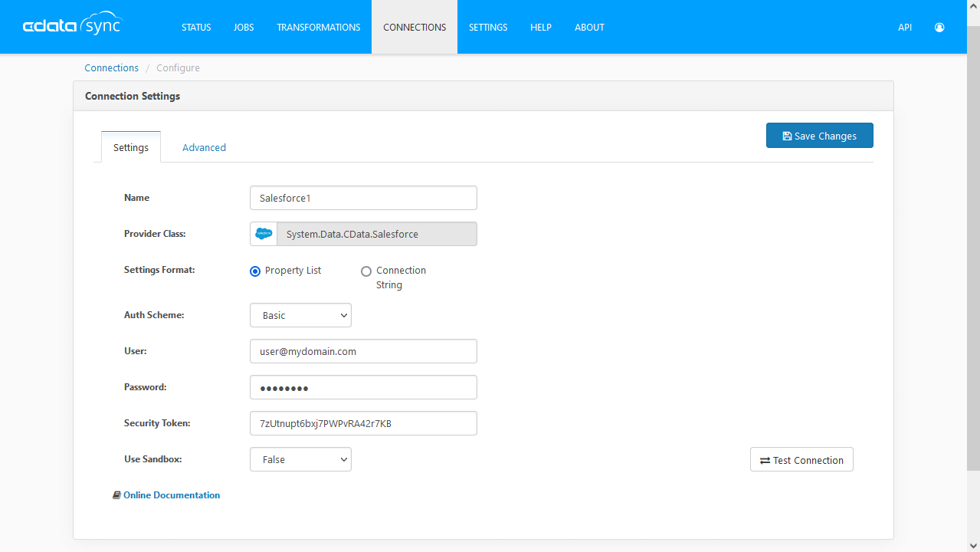Screen dimensions: 980x552
Task: Open the Auth Scheme dropdown
Action: 300,314
